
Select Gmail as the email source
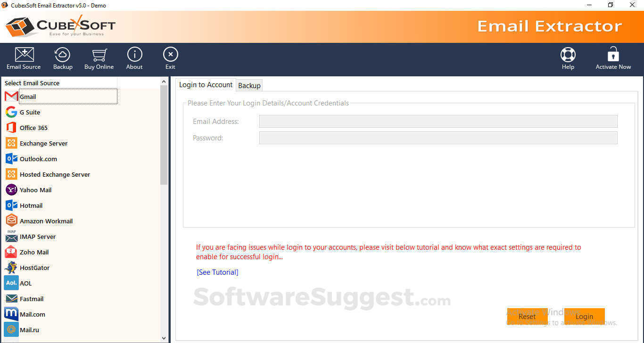pos(28,97)
